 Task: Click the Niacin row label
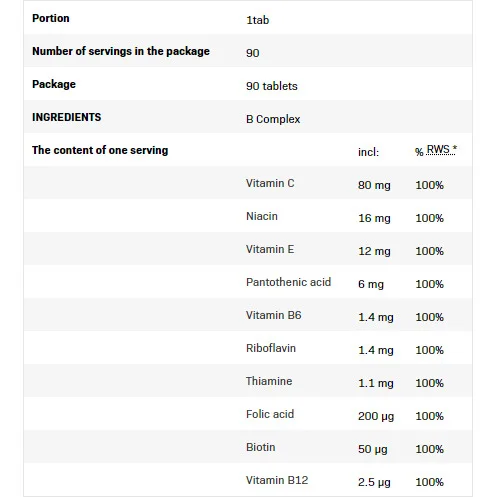[262, 216]
